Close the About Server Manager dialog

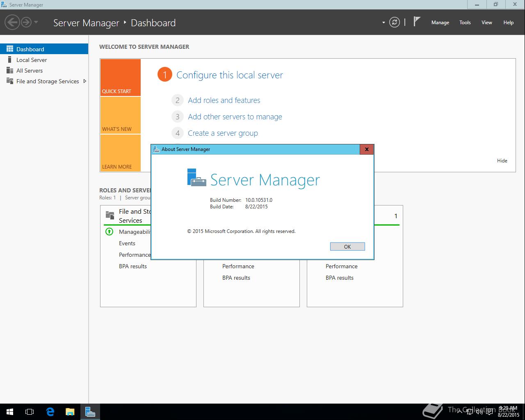click(367, 149)
